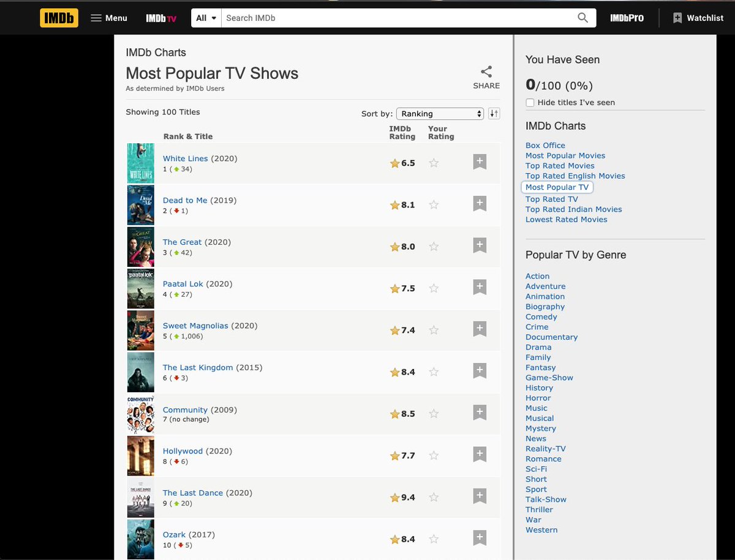Viewport: 735px width, 560px height.
Task: Click the Community poster thumbnail
Action: (x=140, y=414)
